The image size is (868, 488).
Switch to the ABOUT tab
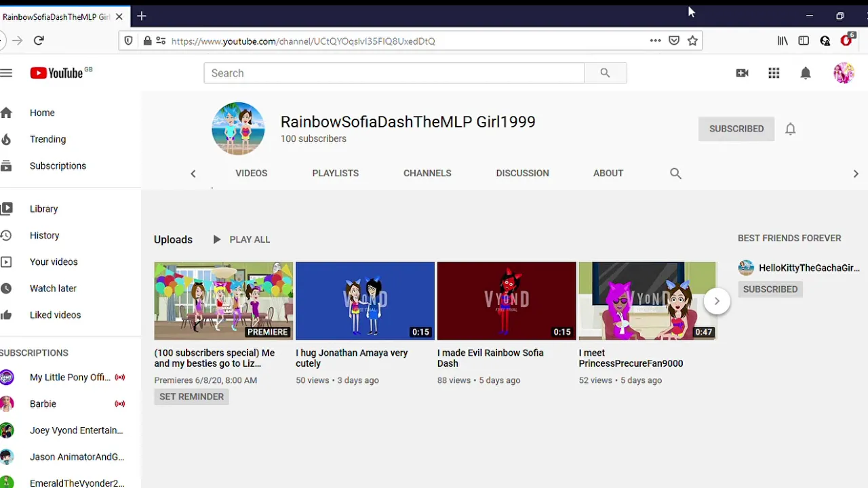click(608, 174)
